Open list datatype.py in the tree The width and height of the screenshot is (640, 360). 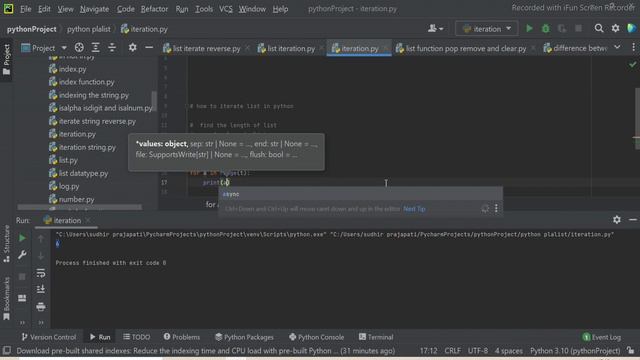[78, 173]
